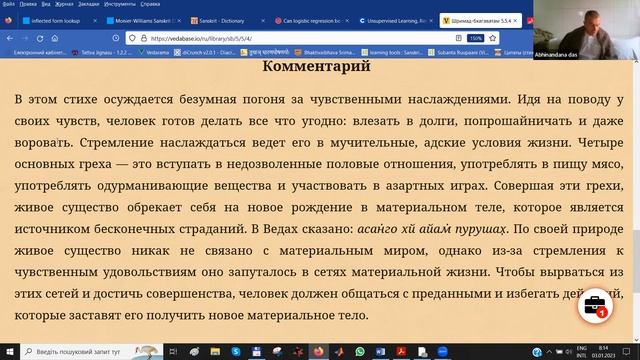
Task: Open Task View on the taskbar
Action: pyautogui.click(x=173, y=351)
